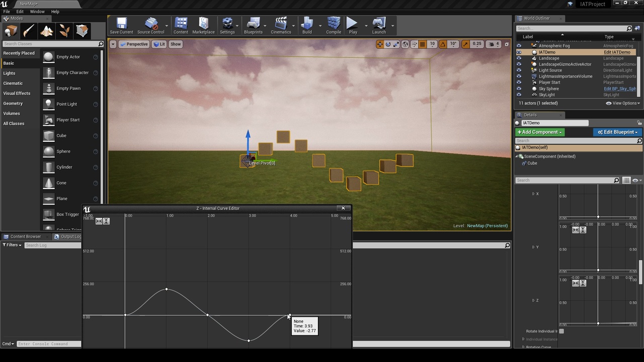Screen dimensions: 644x362
Task: Select the translate gizmo tool in viewport
Action: tap(380, 44)
